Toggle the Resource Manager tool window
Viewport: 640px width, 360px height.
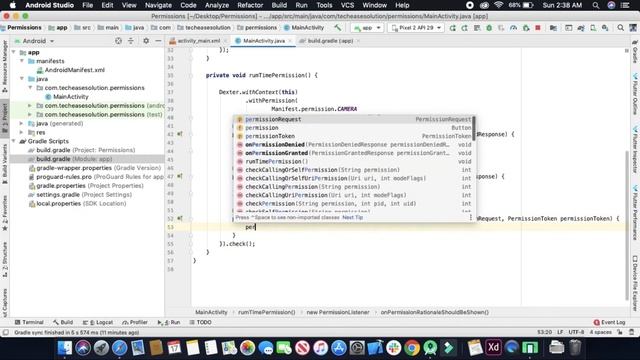coord(5,67)
